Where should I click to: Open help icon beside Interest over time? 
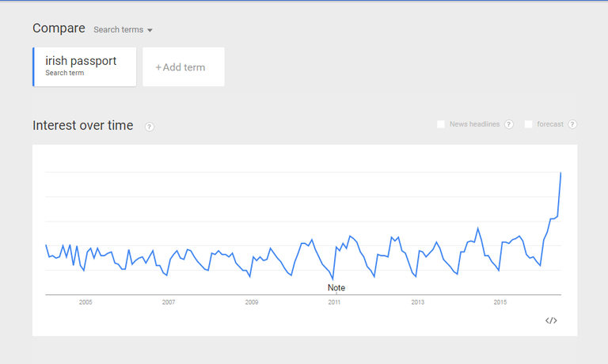pos(150,127)
